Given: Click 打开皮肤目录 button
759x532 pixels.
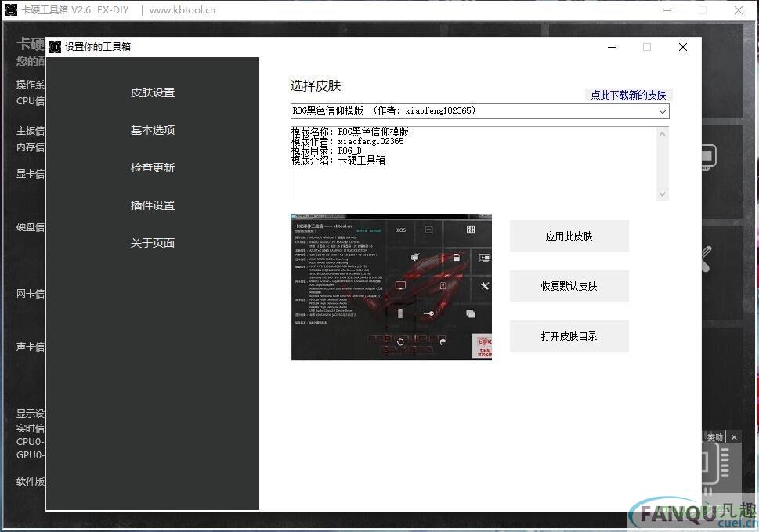Looking at the screenshot, I should coord(569,336).
